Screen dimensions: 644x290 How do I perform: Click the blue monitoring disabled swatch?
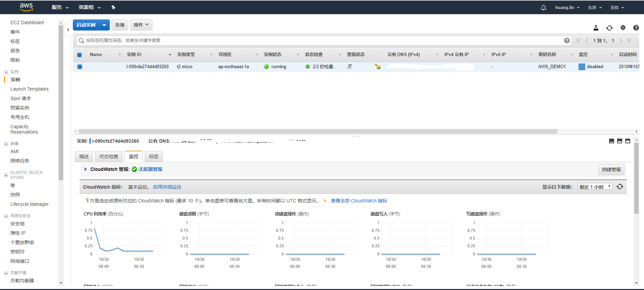click(582, 66)
